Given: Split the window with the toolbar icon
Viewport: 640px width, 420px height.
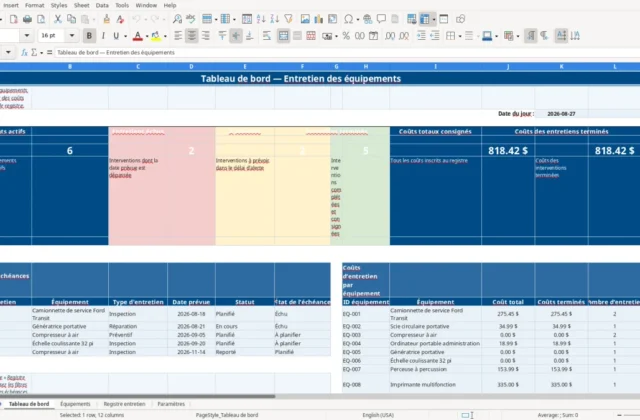Looking at the screenshot, I should [444, 19].
